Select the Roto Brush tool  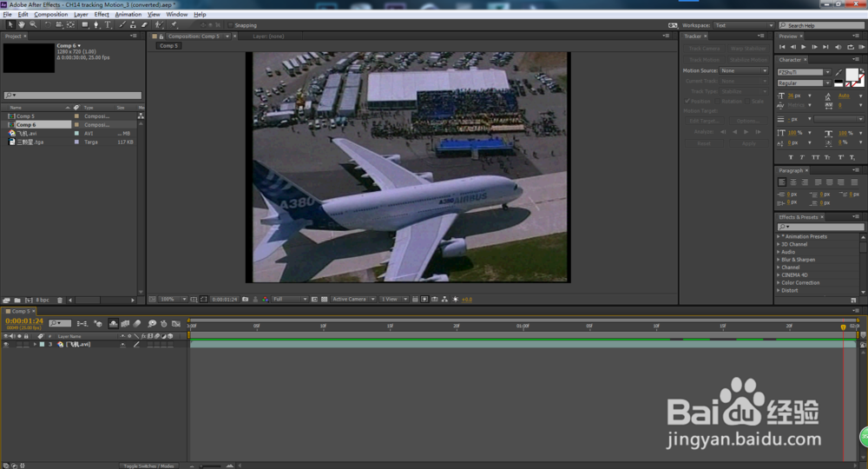coord(160,25)
